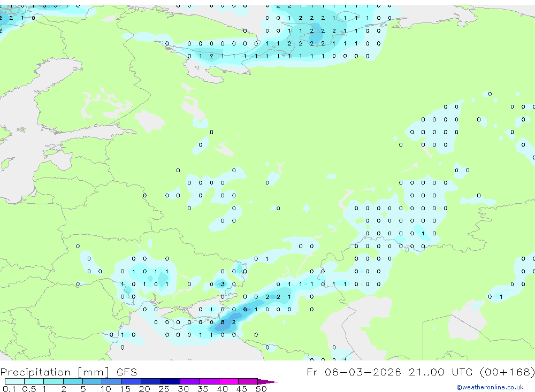535x392 pixels.
Task: Click the '0.1' legend scale label
Action: (x=9, y=389)
